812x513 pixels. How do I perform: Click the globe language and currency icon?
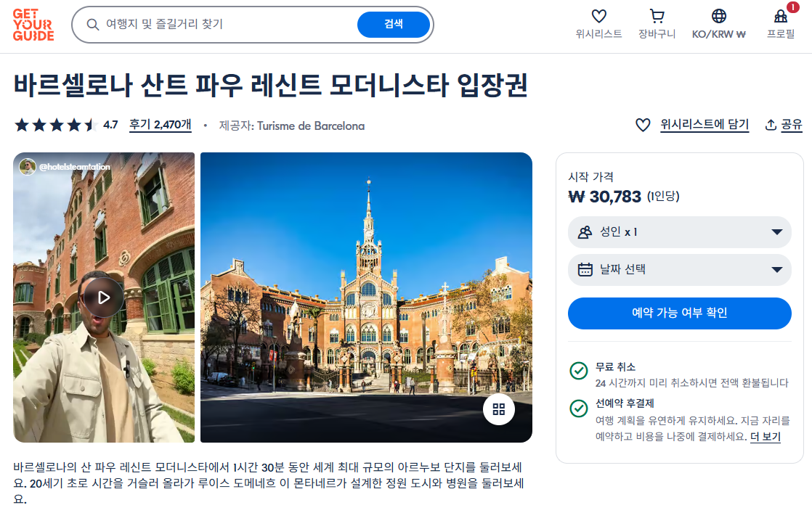pos(719,17)
